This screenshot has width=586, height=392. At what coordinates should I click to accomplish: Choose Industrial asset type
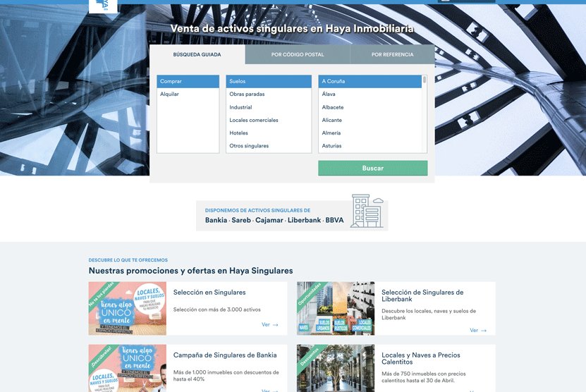click(269, 107)
